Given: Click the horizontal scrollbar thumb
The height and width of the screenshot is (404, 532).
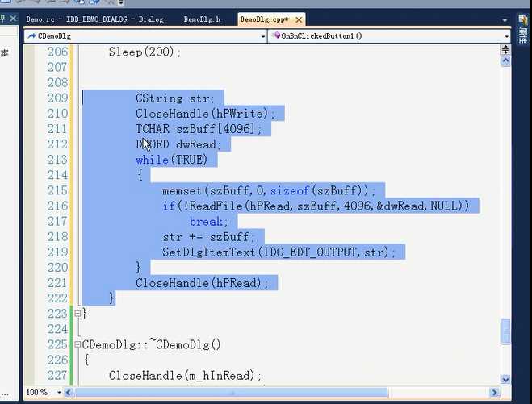Looking at the screenshot, I should [x=231, y=393].
